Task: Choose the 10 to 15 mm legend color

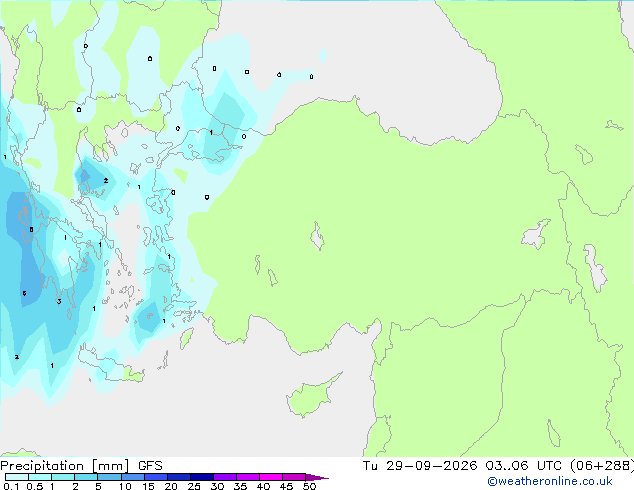Action: click(x=133, y=477)
